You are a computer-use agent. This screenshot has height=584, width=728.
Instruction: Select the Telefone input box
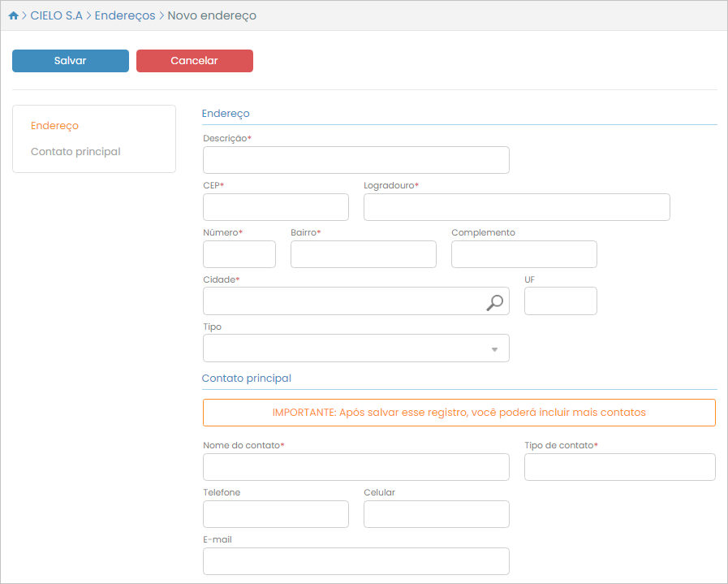coord(275,514)
